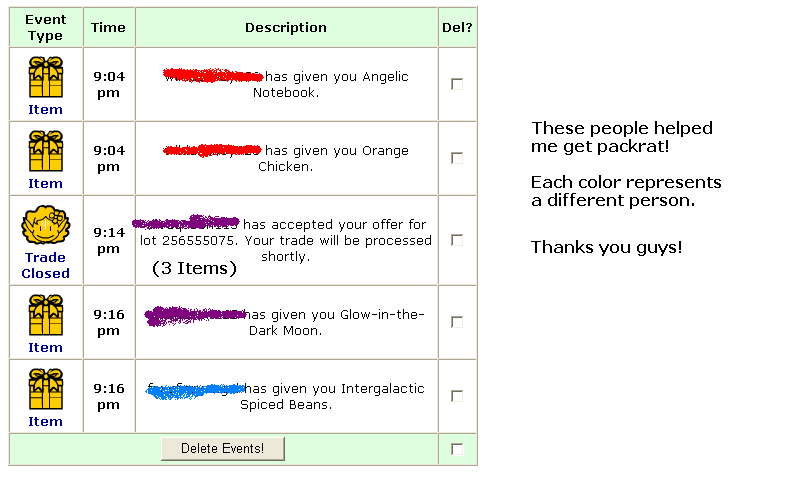This screenshot has width=800, height=500.
Task: Open Item link in Intergalactic Spiced Beans row
Action: 45,421
